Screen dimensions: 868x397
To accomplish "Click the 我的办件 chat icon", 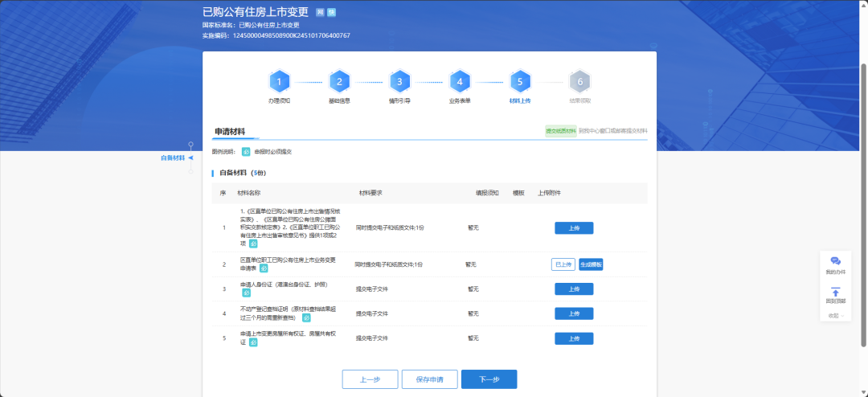I will (x=835, y=261).
